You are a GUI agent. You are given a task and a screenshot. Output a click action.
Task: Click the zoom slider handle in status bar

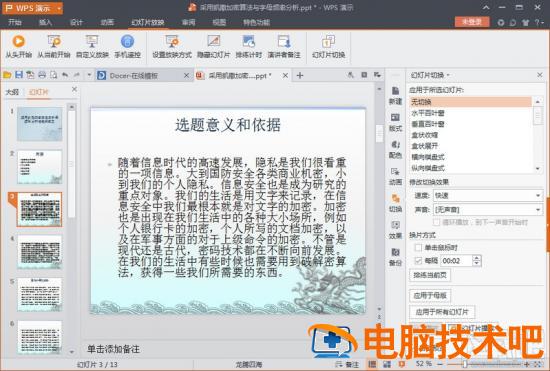coord(465,364)
